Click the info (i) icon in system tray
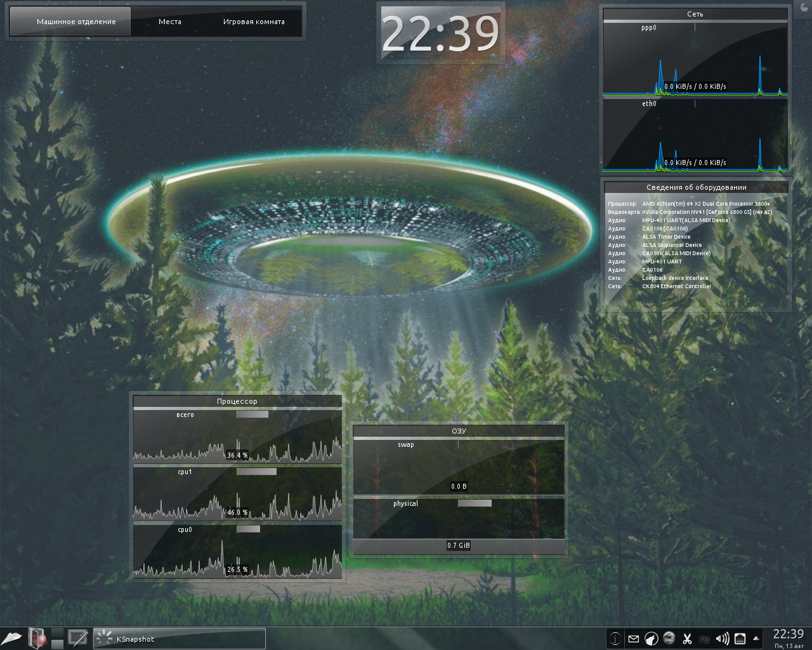Viewport: 812px width, 650px height. [x=615, y=639]
